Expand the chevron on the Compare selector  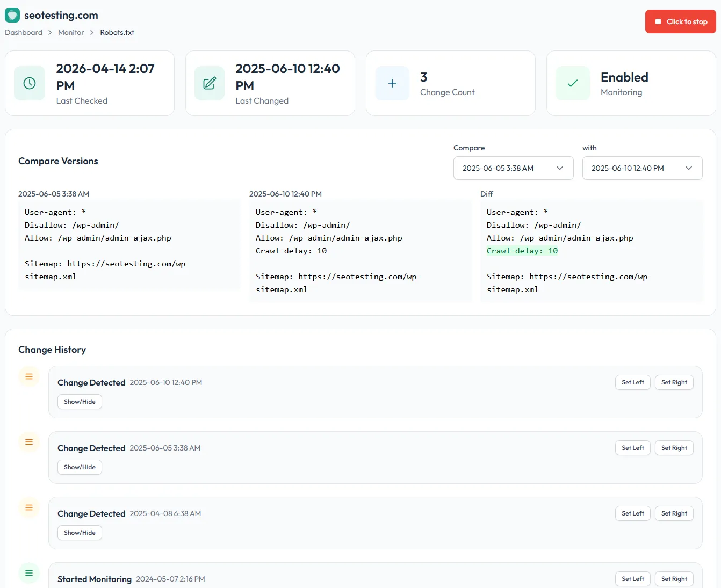tap(559, 168)
